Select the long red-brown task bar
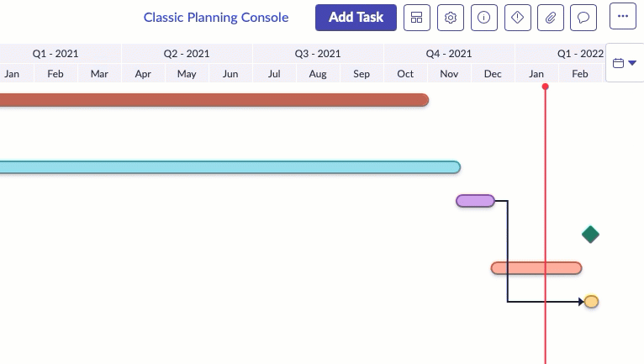The image size is (644, 364). coord(214,100)
